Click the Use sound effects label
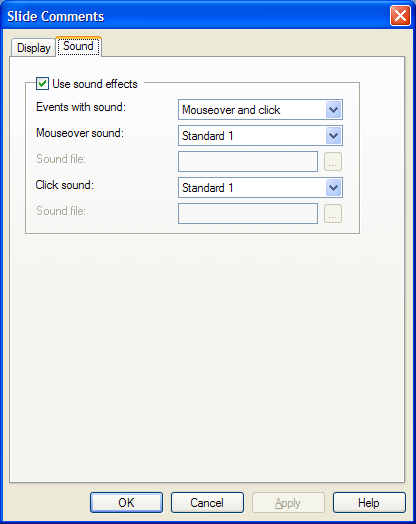This screenshot has width=416, height=524. 95,84
